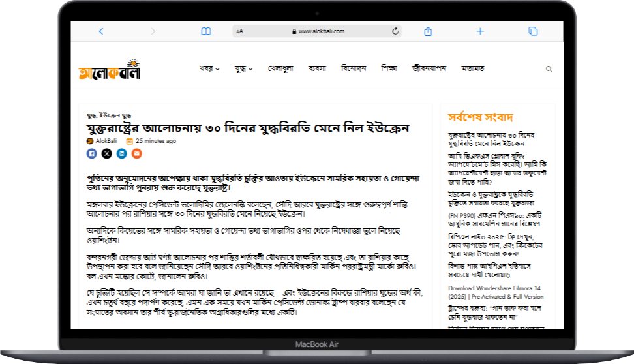Open the Safari bookmarks book icon
634x364 pixels.
coord(206,31)
